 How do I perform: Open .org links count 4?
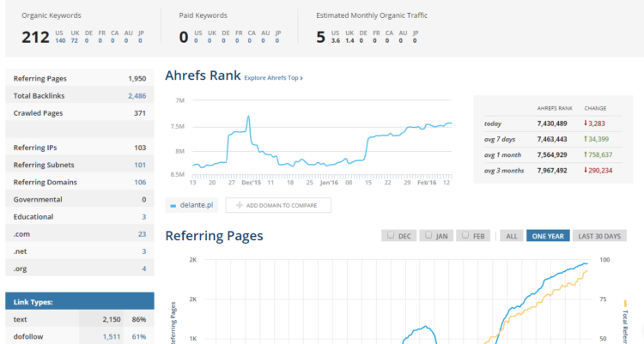[143, 269]
